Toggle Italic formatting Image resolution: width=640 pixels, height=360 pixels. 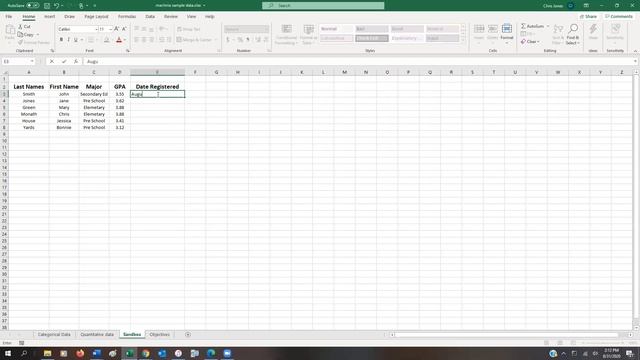pyautogui.click(x=68, y=40)
